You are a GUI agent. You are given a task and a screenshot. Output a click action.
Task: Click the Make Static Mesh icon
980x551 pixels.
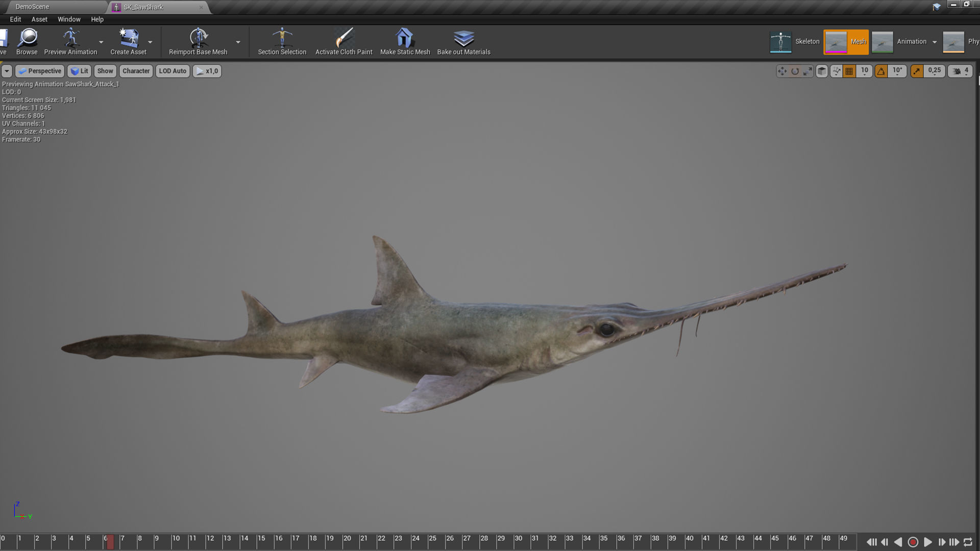tap(405, 38)
